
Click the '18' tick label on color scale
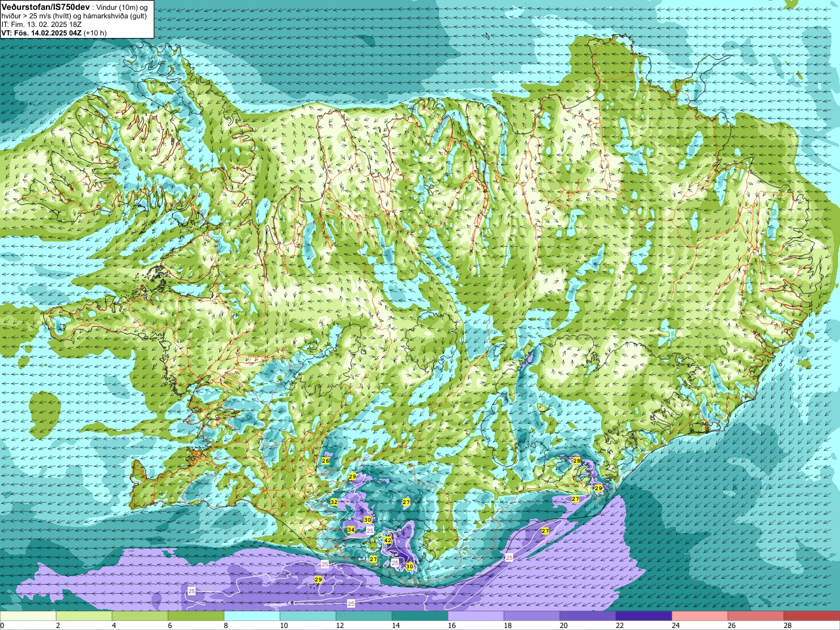coord(507,626)
